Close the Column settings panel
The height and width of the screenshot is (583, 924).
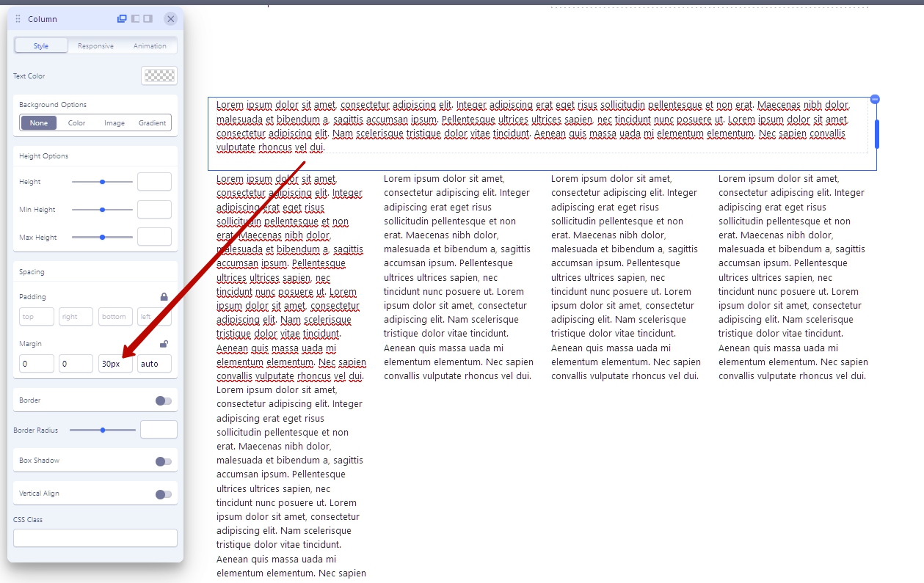[170, 18]
